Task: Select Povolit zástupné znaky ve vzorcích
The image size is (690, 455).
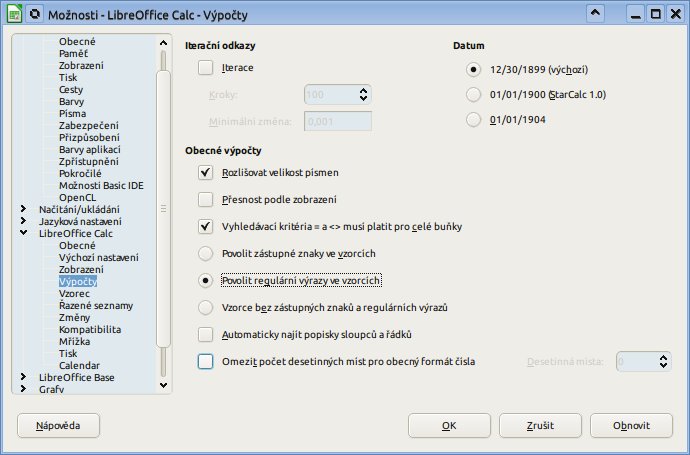Action: point(206,253)
